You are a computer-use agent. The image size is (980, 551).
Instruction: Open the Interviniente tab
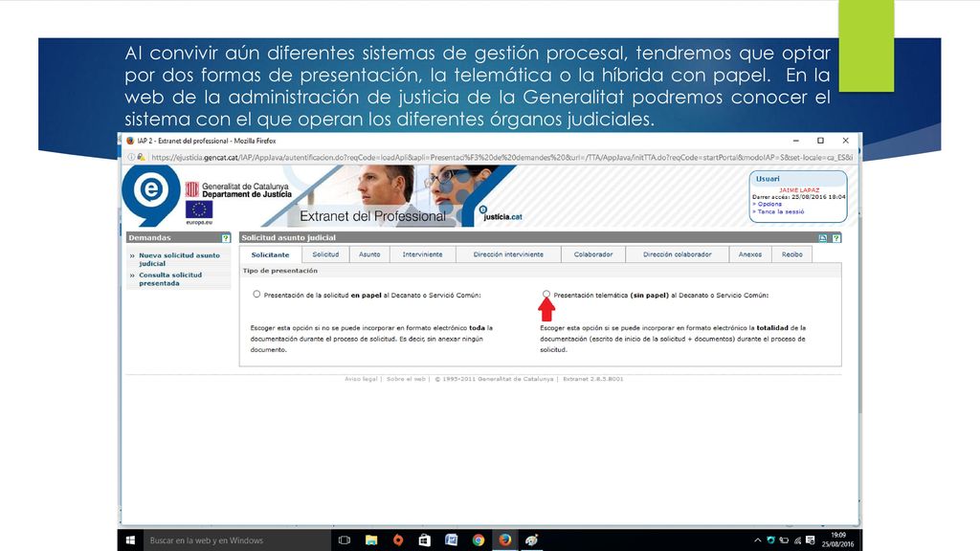pos(422,254)
